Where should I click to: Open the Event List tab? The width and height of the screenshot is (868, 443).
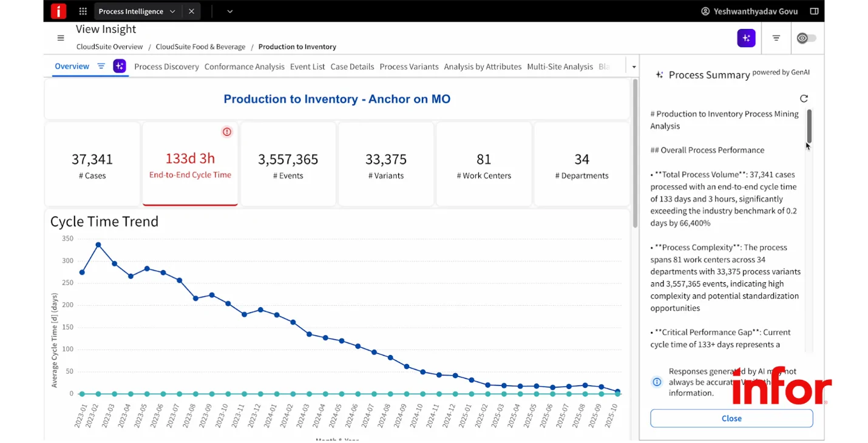point(307,67)
